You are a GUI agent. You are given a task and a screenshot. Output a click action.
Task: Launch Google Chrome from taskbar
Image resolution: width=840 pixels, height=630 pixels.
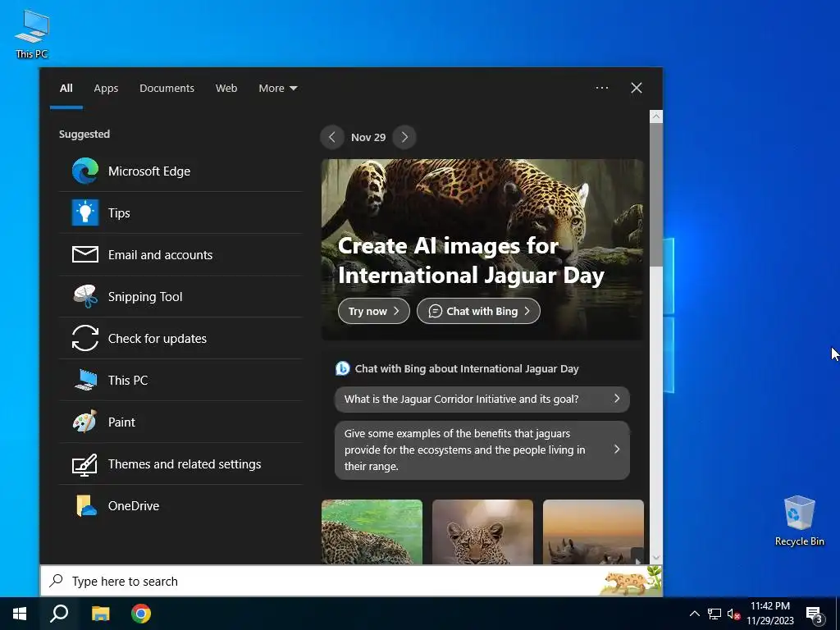click(x=141, y=614)
